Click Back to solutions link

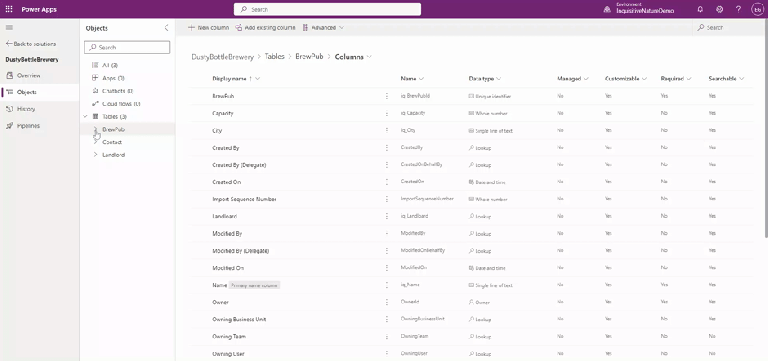(x=30, y=44)
